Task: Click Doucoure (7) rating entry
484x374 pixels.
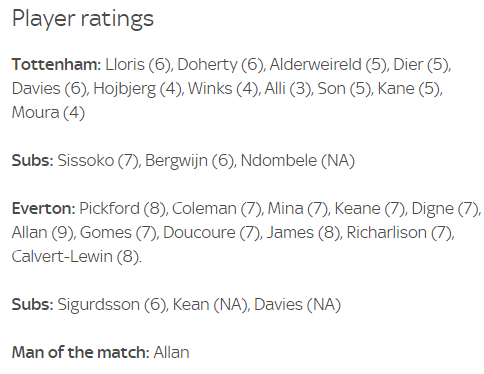Action: coord(211,233)
